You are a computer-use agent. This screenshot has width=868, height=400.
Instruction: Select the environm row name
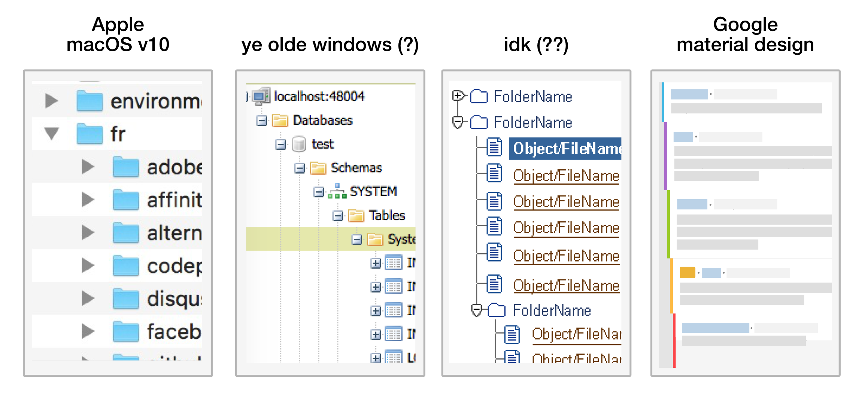(156, 101)
